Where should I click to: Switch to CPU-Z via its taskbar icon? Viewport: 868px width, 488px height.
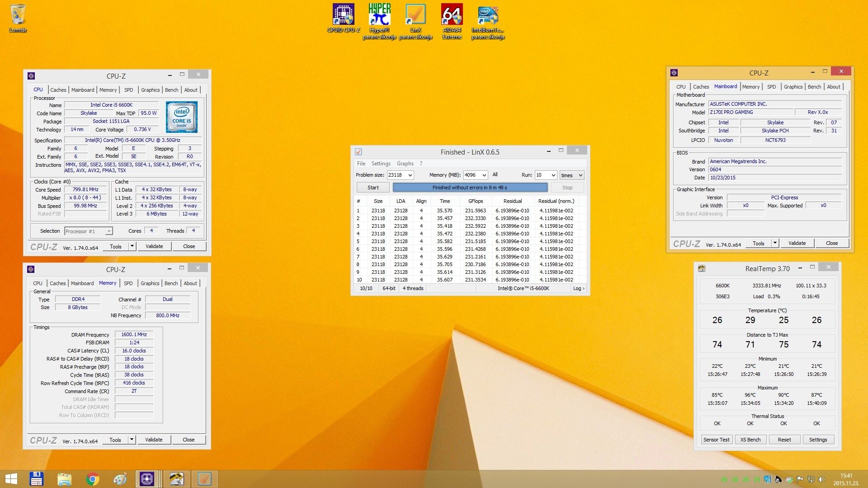coord(147,479)
